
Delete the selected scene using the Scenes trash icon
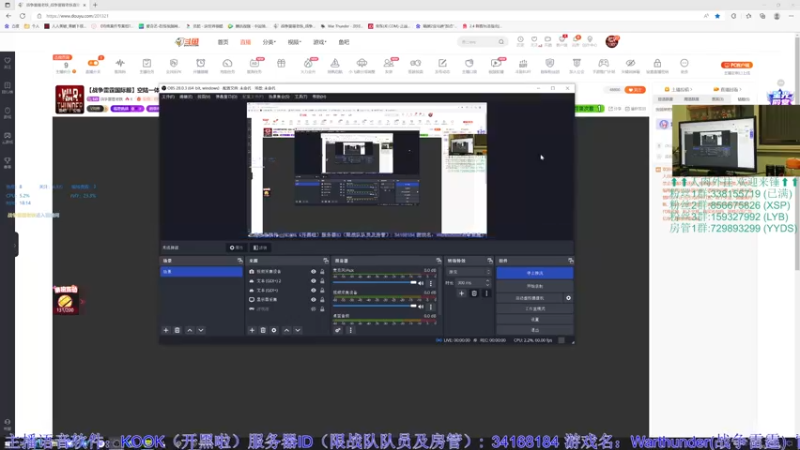click(177, 330)
